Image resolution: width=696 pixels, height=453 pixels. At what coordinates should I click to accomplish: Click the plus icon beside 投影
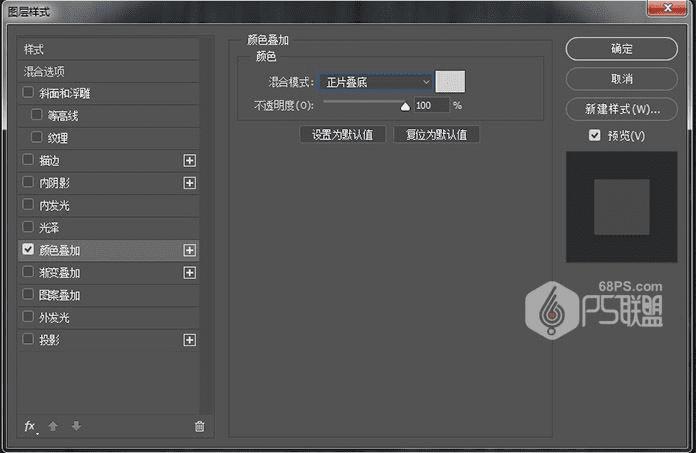pyautogui.click(x=190, y=340)
